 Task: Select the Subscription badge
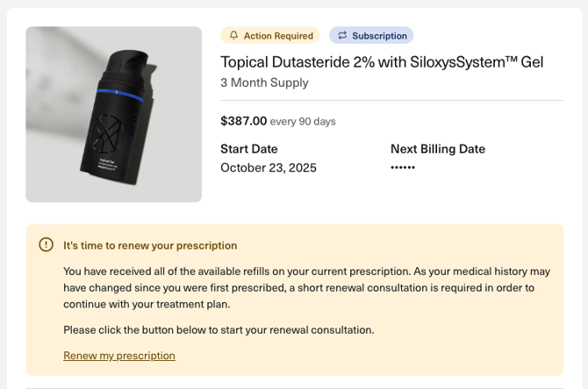click(x=371, y=35)
